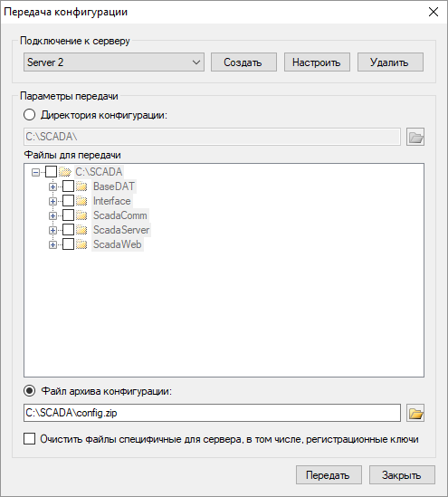
Task: Click the C:\SCADA root folder icon
Action: pos(65,172)
